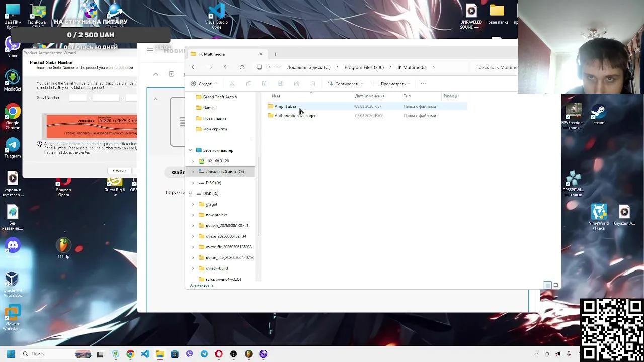
Task: Open the Explorer toolbar three-dots more options
Action: click(424, 84)
